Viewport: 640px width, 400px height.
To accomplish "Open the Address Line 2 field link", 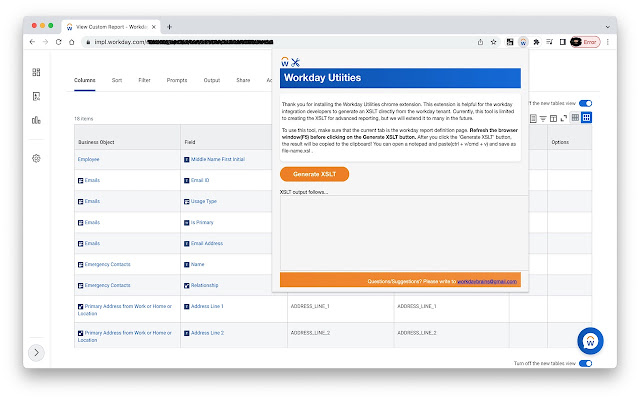I will click(x=207, y=333).
